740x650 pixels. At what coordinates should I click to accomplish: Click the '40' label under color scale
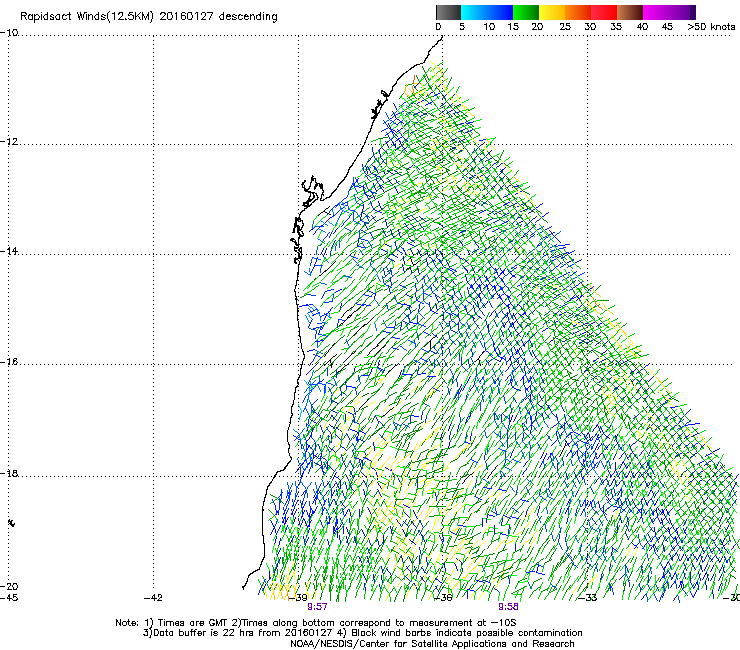(642, 27)
